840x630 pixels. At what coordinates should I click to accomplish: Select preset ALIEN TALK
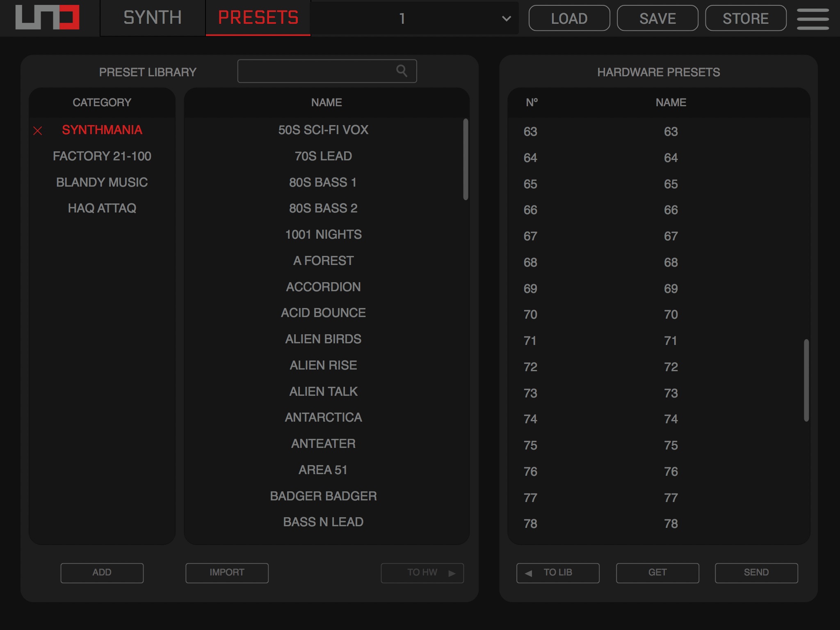[x=323, y=392]
